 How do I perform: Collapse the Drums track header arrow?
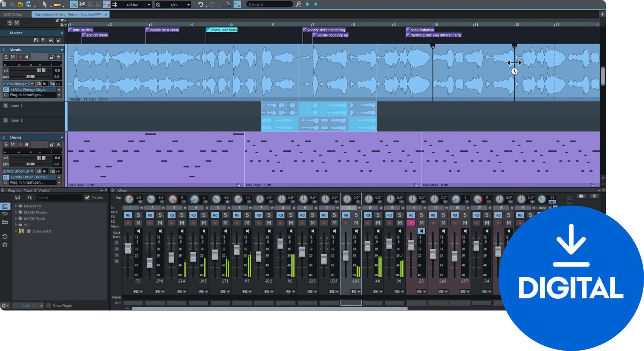(x=62, y=137)
